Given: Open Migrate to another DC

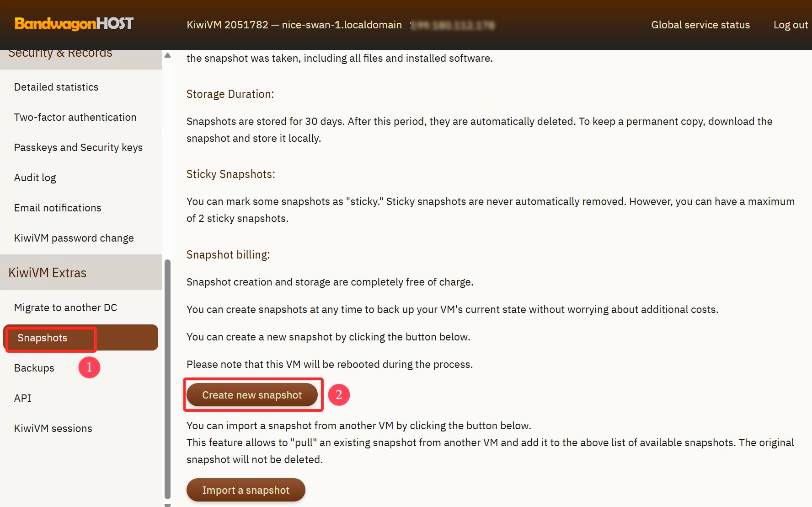Looking at the screenshot, I should (65, 307).
